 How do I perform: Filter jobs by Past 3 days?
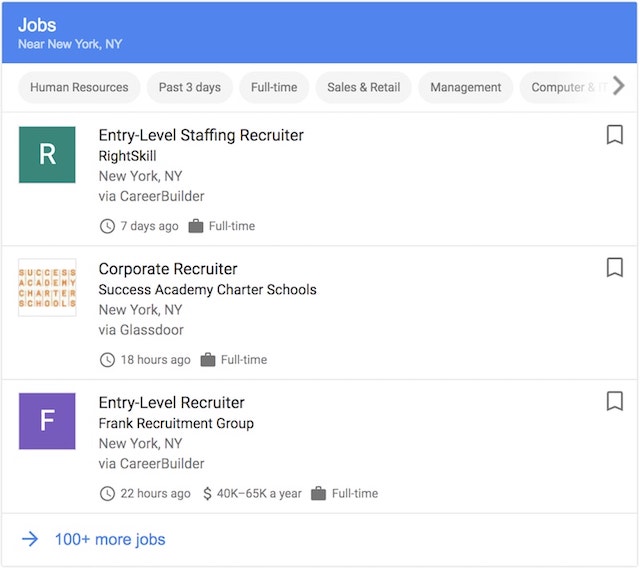coord(190,87)
